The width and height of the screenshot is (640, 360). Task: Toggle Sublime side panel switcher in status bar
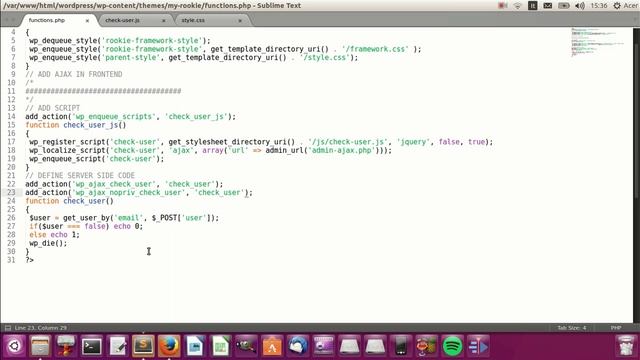pyautogui.click(x=8, y=328)
